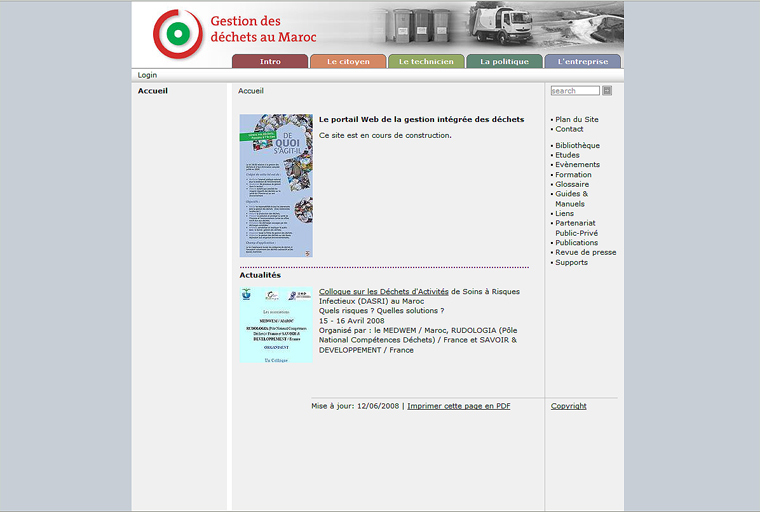Visit the Bibliothèque section
Image resolution: width=760 pixels, height=512 pixels.
(578, 146)
